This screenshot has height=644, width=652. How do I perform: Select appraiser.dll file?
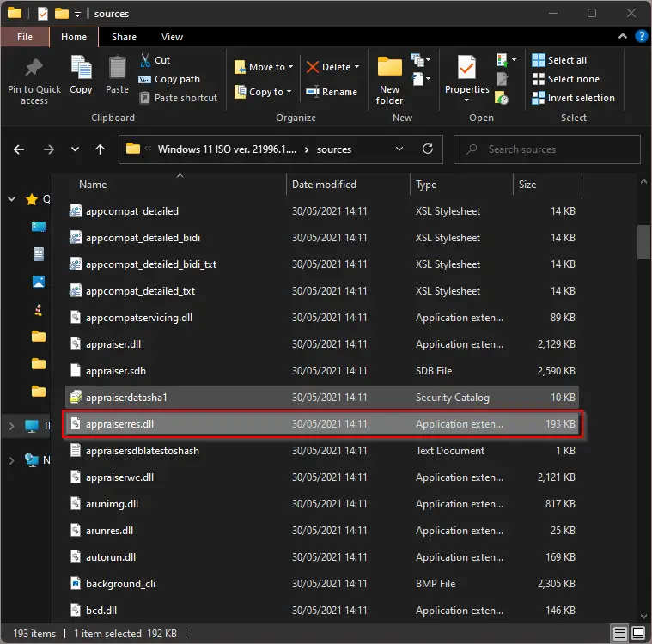click(x=322, y=344)
